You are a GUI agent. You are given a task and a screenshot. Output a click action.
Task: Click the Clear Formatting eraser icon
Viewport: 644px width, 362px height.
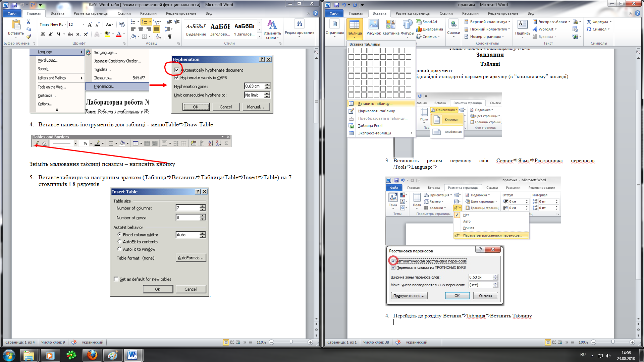[122, 24]
